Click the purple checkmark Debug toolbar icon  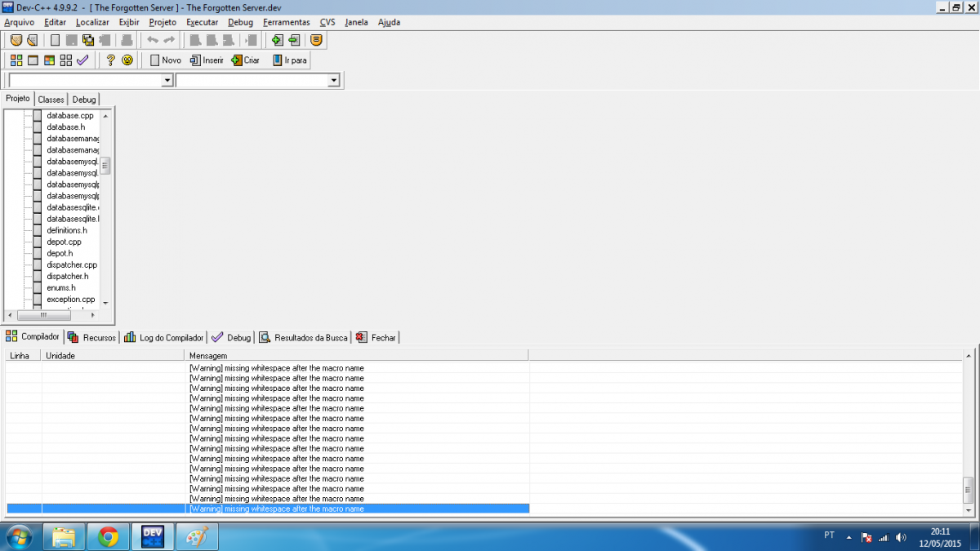pyautogui.click(x=82, y=60)
